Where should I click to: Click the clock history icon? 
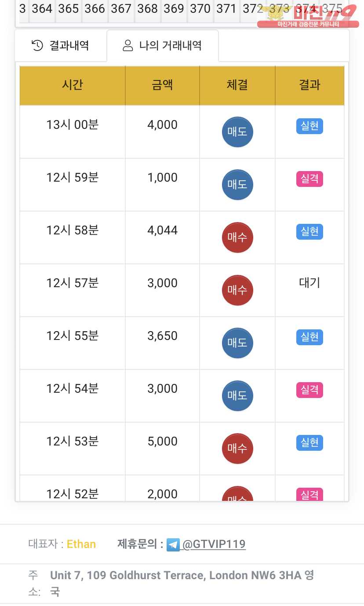click(38, 45)
